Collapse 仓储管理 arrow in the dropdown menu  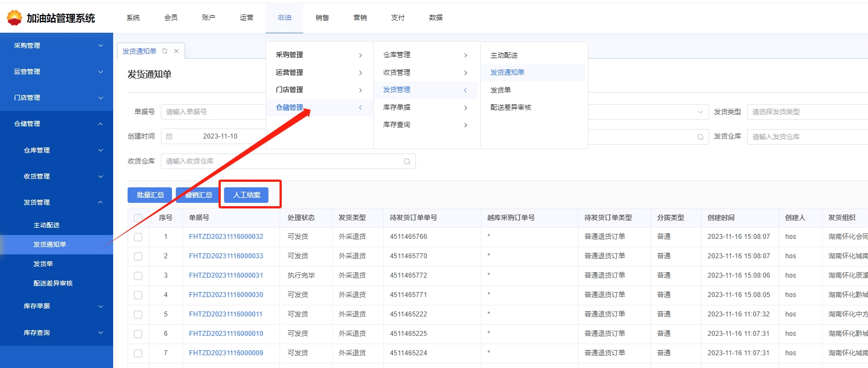pyautogui.click(x=360, y=108)
